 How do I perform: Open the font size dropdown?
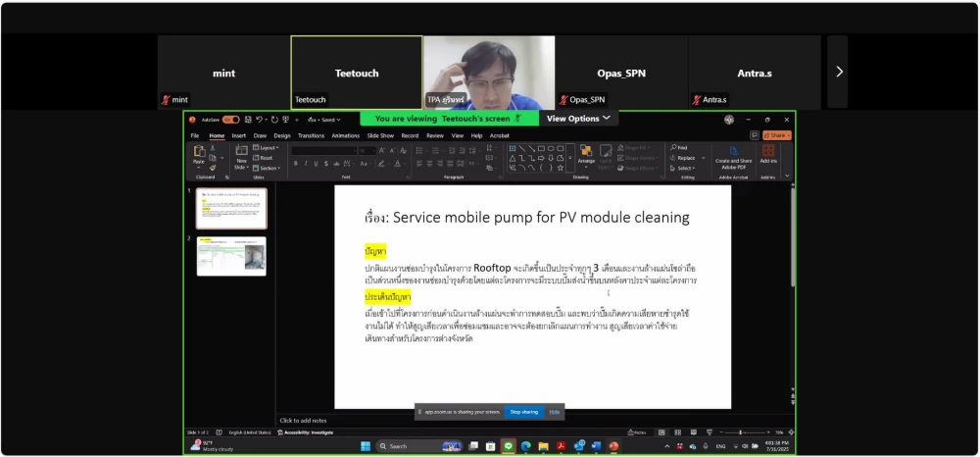tap(373, 151)
